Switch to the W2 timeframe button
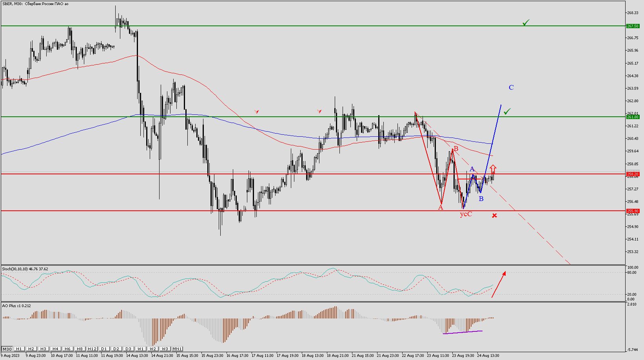Viewport: 644px width, 360px height. click(152, 349)
